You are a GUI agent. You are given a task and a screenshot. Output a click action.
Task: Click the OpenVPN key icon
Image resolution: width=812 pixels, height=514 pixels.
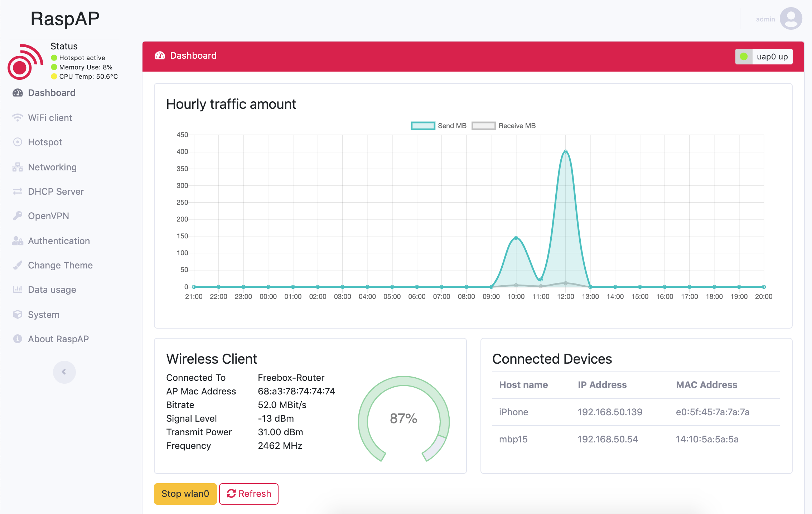coord(18,216)
